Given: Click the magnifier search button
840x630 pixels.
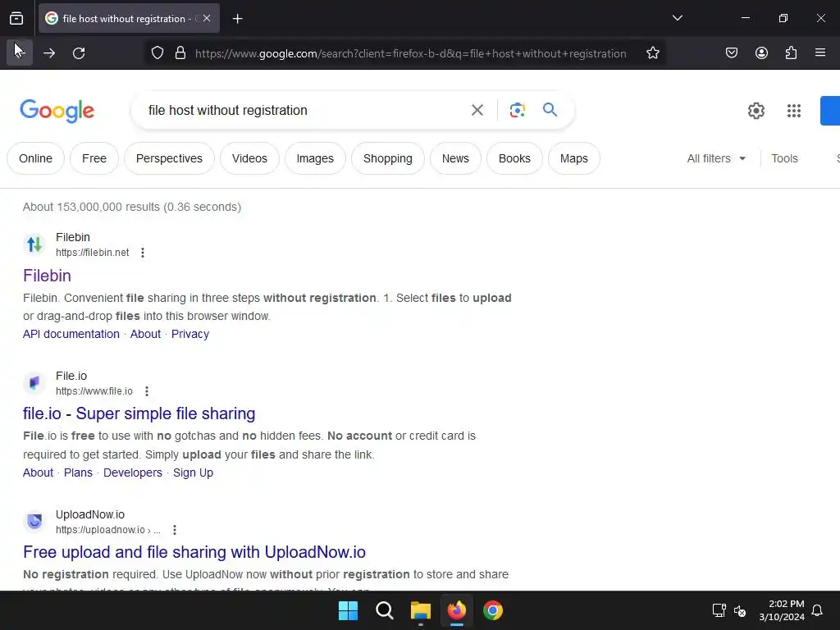Looking at the screenshot, I should tap(550, 111).
